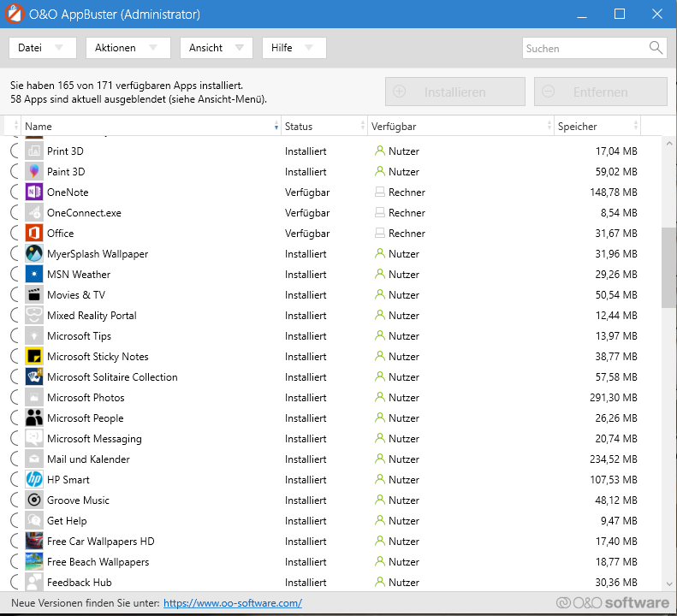Click the Movies & TV icon
This screenshot has height=616, width=677.
34,295
